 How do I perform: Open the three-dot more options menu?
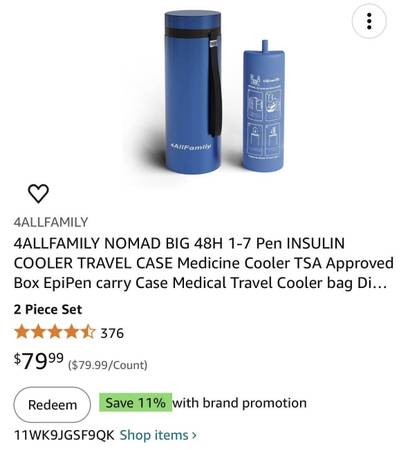pos(369,21)
